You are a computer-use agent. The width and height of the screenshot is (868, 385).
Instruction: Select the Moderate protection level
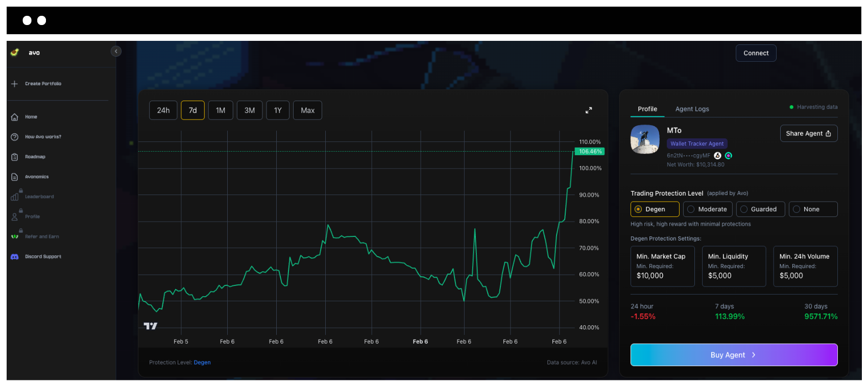point(708,209)
